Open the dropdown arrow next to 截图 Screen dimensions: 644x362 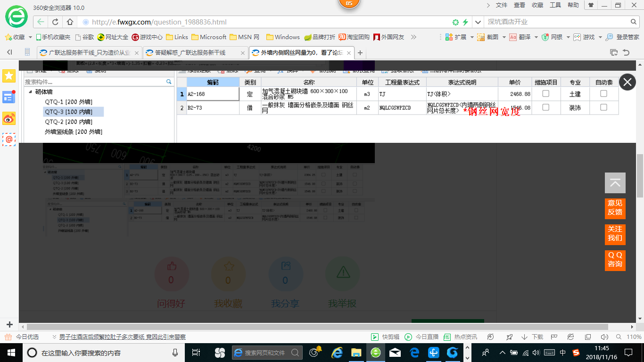504,37
